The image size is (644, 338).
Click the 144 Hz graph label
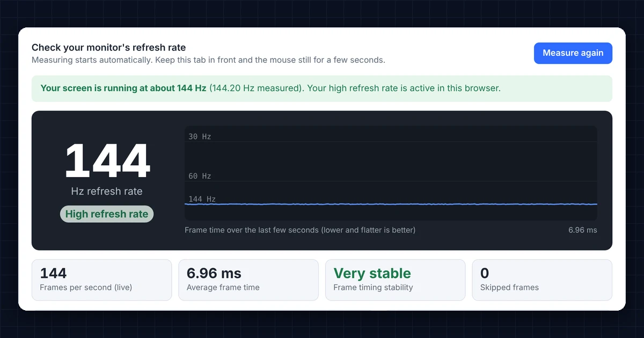click(202, 199)
